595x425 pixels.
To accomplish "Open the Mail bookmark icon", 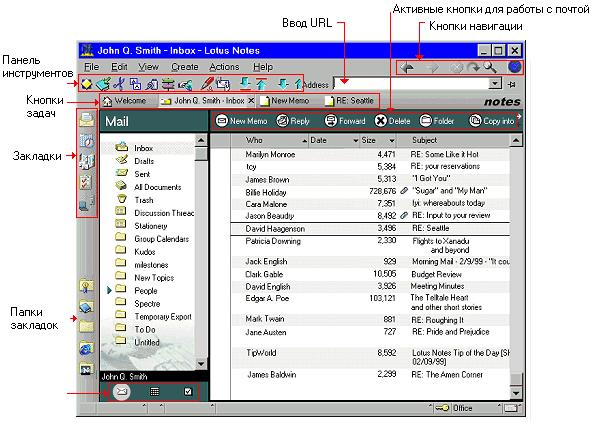I will pyautogui.click(x=87, y=120).
